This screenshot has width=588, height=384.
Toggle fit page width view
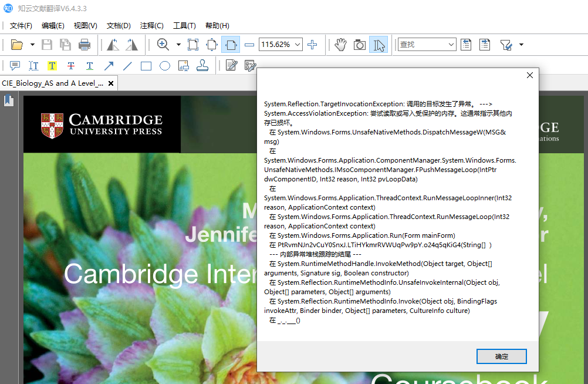231,45
